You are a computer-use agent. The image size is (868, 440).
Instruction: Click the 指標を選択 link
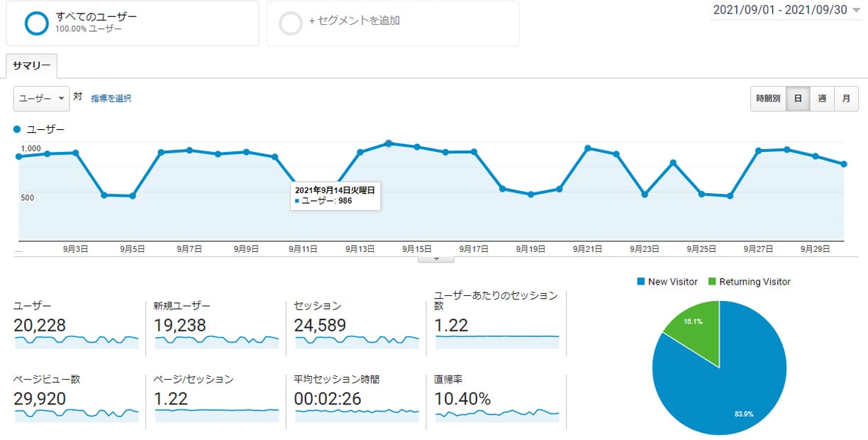coord(111,99)
